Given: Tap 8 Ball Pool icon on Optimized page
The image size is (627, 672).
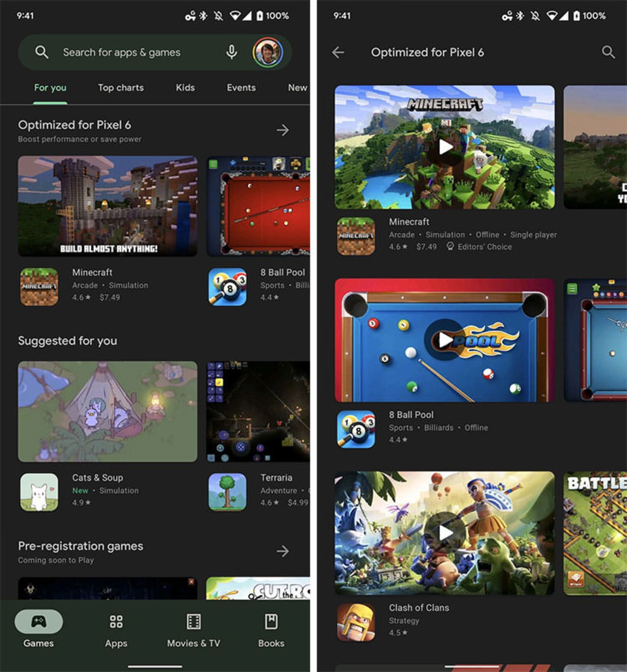Looking at the screenshot, I should click(x=356, y=429).
